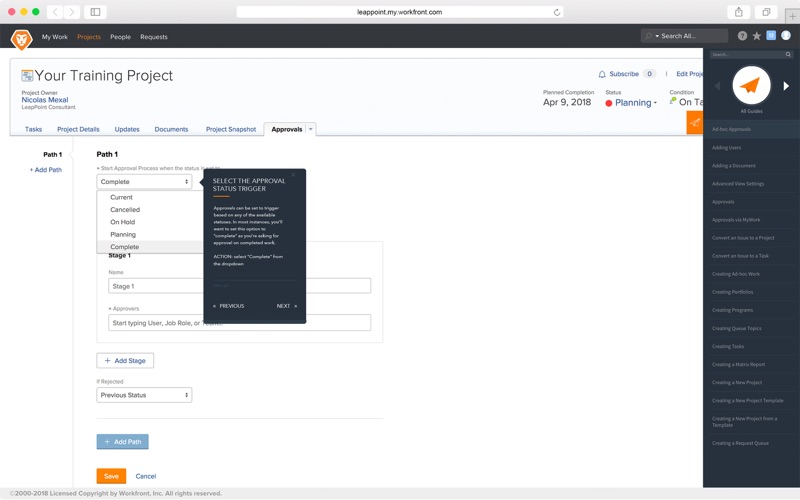Image resolution: width=800 pixels, height=500 pixels.
Task: Open Nicolas Mexal owner link
Action: click(x=45, y=100)
